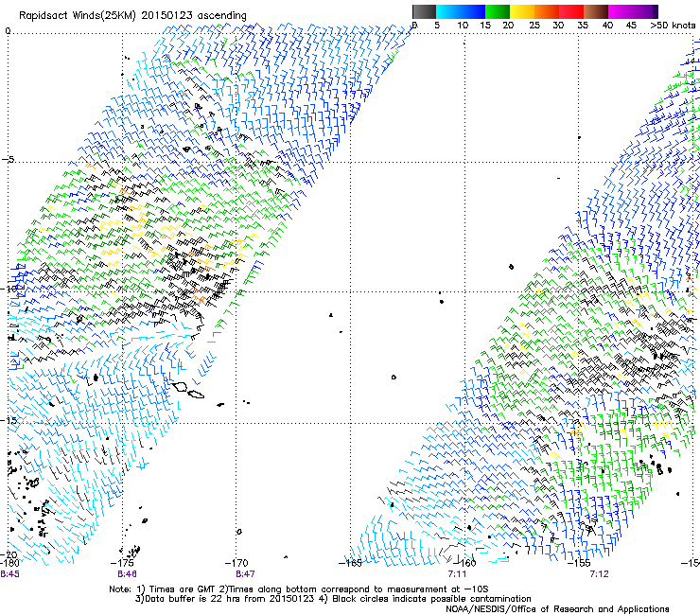Click the -170 longitude axis label
700x615 pixels.
pyautogui.click(x=236, y=563)
